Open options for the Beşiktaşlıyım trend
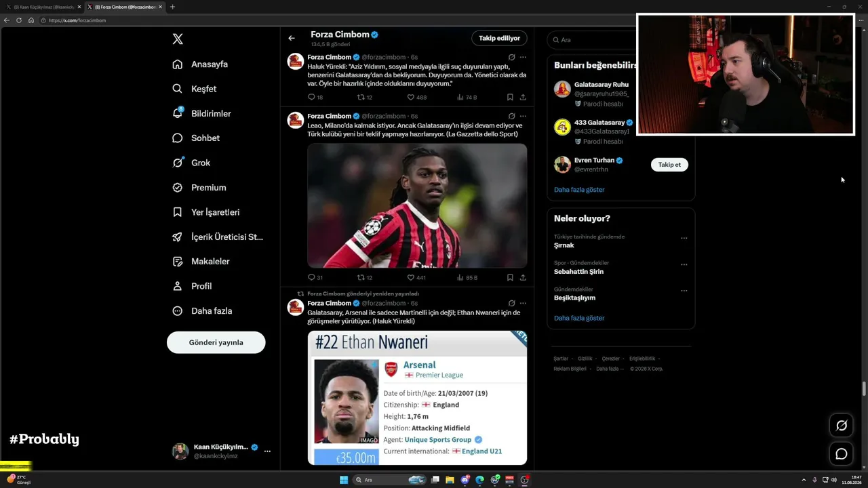The image size is (868, 488). pyautogui.click(x=684, y=291)
